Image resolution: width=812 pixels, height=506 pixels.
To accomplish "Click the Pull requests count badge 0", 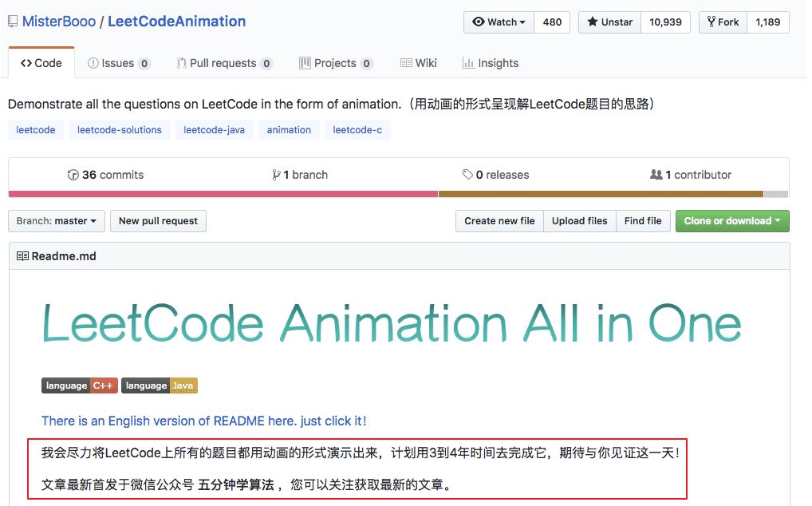I will 266,64.
